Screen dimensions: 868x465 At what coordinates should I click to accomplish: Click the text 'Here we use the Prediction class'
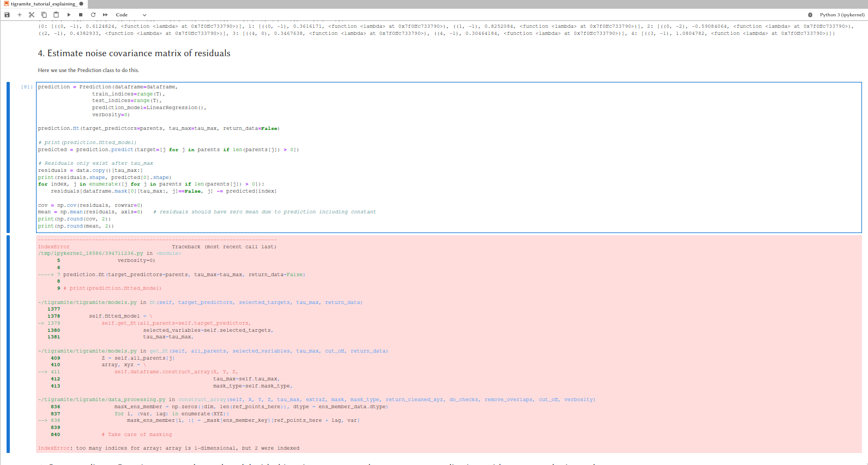click(76, 70)
